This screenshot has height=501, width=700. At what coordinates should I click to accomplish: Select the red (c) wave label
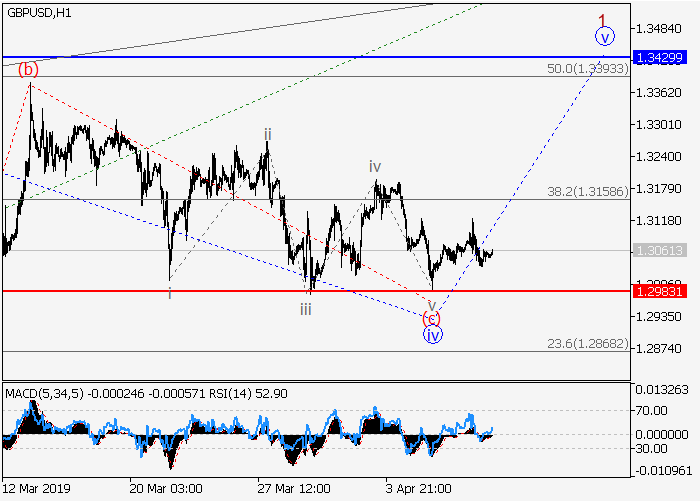click(431, 318)
